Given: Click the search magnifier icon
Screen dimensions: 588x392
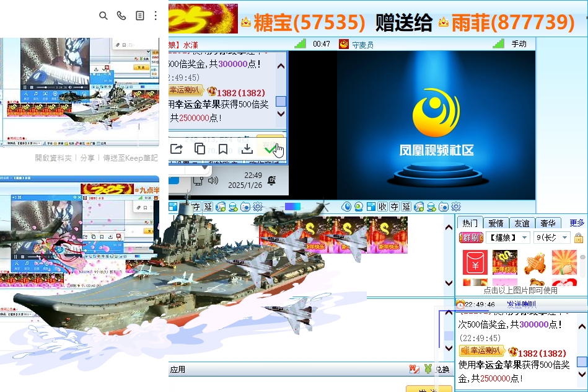Looking at the screenshot, I should [103, 16].
